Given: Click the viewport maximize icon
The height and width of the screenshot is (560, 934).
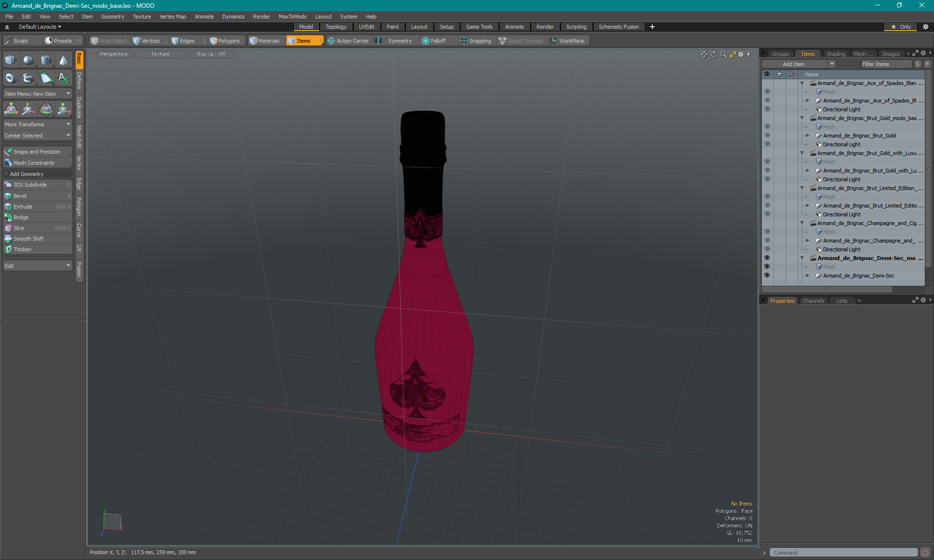Looking at the screenshot, I should [x=733, y=54].
